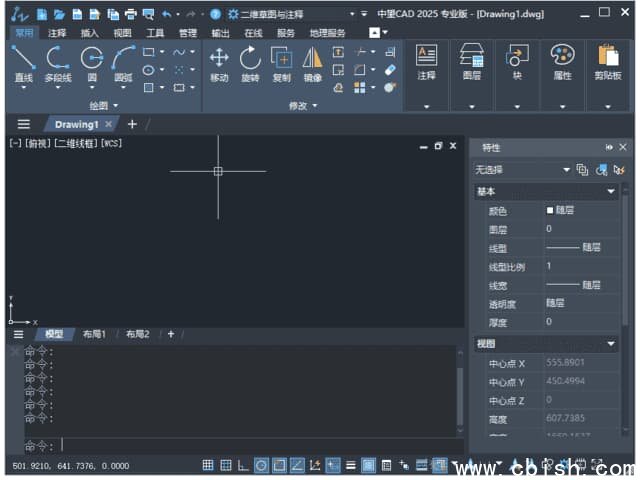Add new drawing tab with plus button
The image size is (640, 480).
pyautogui.click(x=132, y=124)
